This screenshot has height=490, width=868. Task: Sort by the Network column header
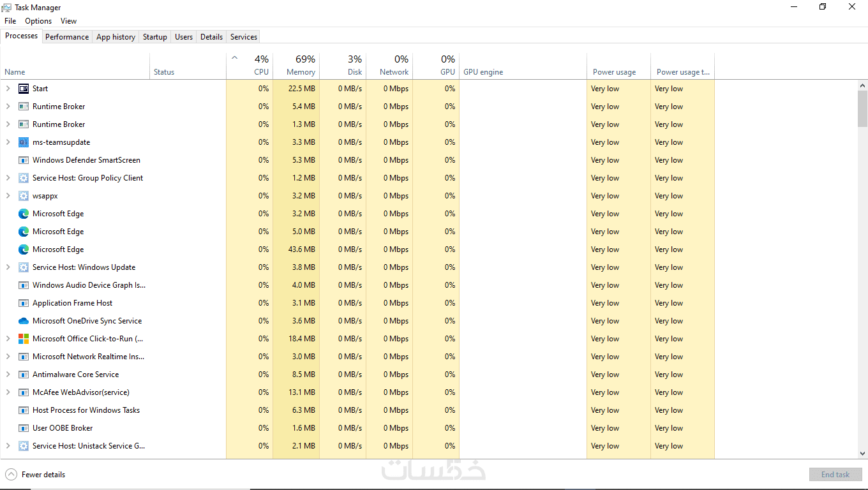pos(389,66)
